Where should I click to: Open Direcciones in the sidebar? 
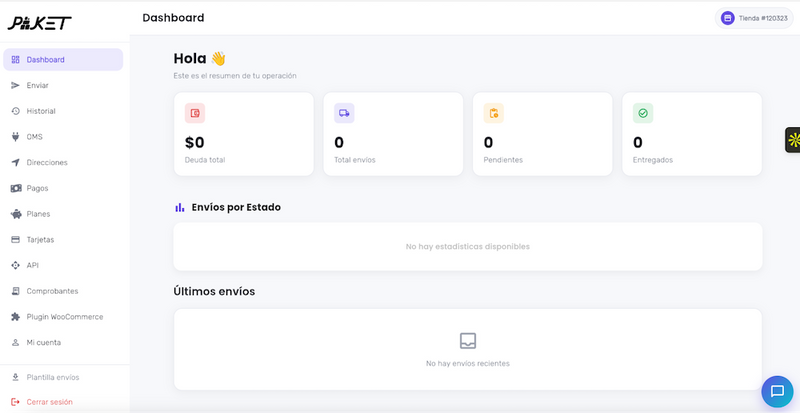pyautogui.click(x=63, y=162)
